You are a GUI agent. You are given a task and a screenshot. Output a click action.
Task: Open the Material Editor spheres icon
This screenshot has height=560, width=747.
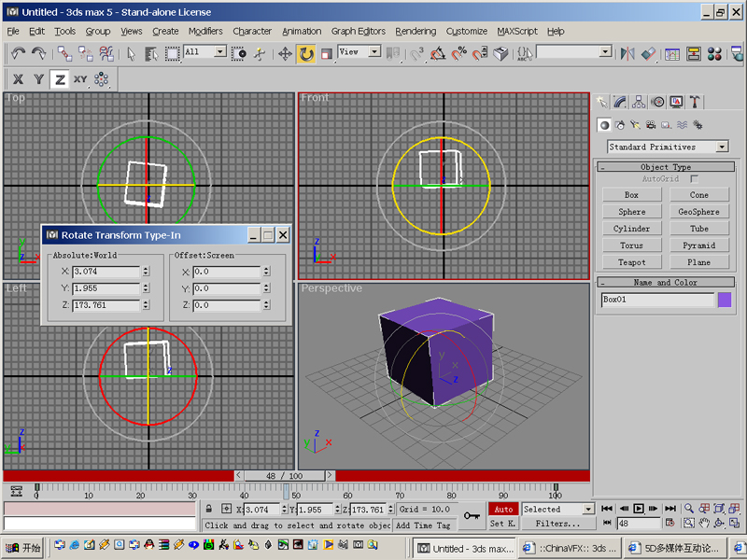pos(714,53)
